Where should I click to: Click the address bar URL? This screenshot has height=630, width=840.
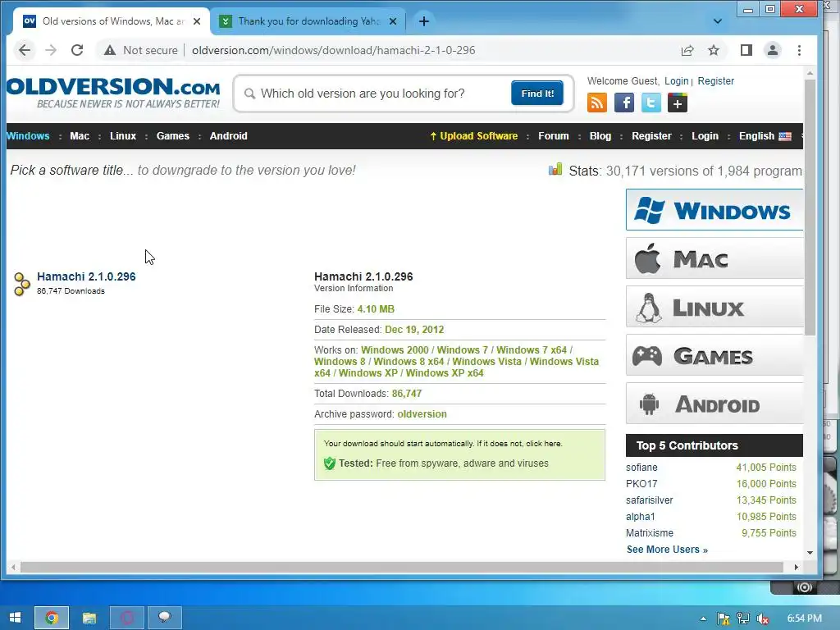pos(333,50)
